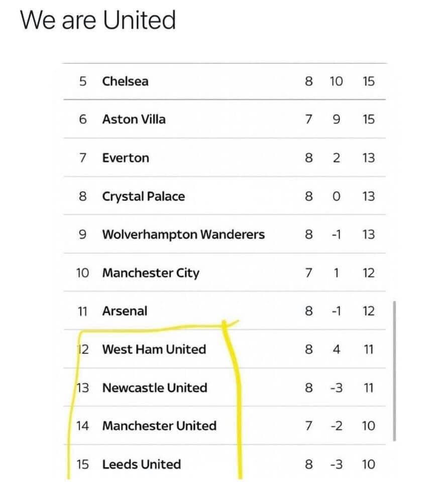Click the 'We are United' heading
448x482 pixels.
(98, 21)
